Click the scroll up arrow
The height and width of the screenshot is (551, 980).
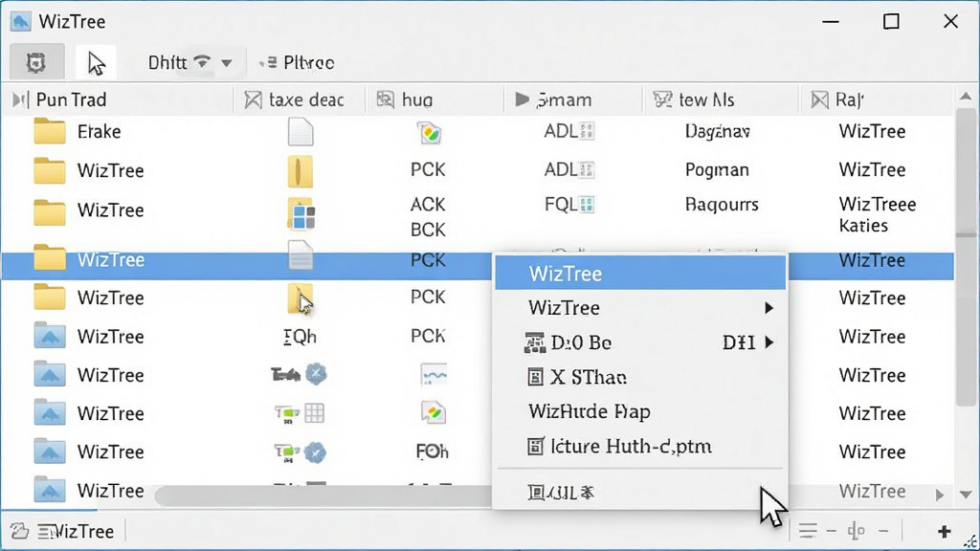pyautogui.click(x=966, y=97)
